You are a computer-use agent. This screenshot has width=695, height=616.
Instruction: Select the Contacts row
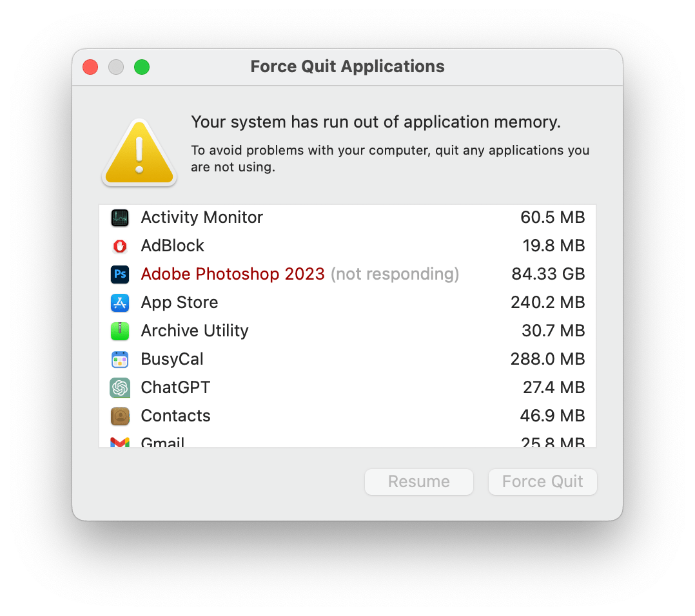click(175, 416)
